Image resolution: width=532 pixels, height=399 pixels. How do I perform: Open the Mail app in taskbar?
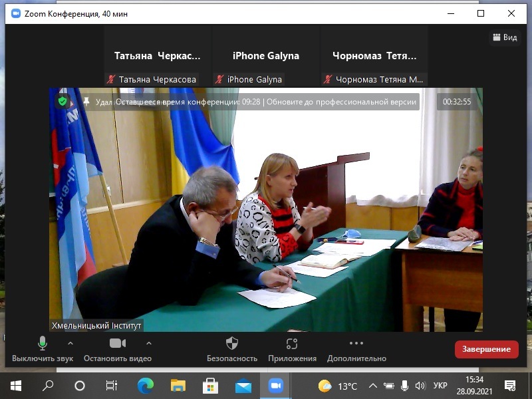[x=243, y=386]
